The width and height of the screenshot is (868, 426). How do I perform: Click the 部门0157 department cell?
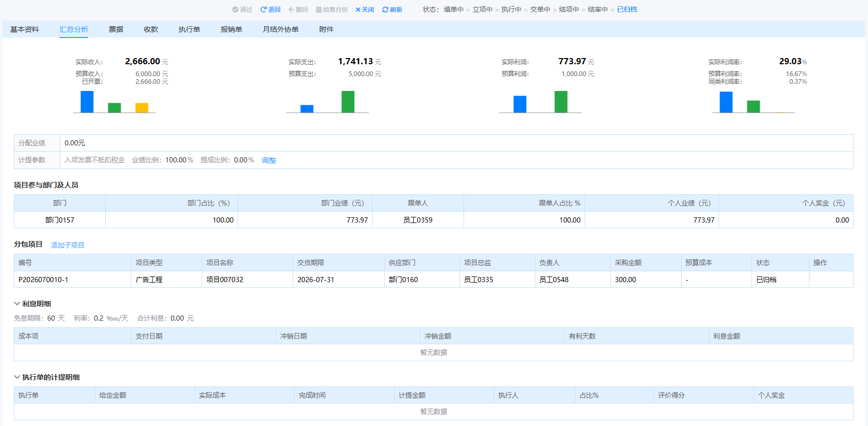coord(60,220)
